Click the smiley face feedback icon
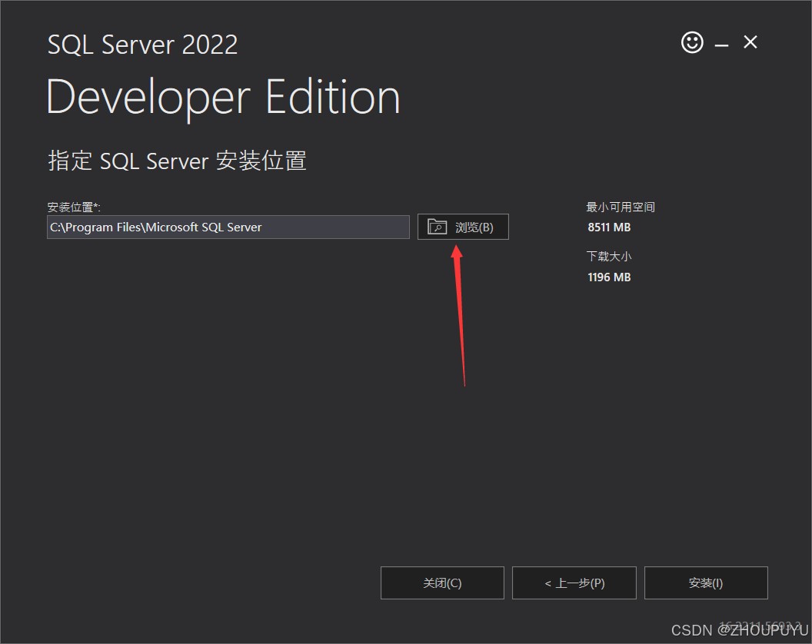Screen dimensions: 812x644 pos(692,42)
